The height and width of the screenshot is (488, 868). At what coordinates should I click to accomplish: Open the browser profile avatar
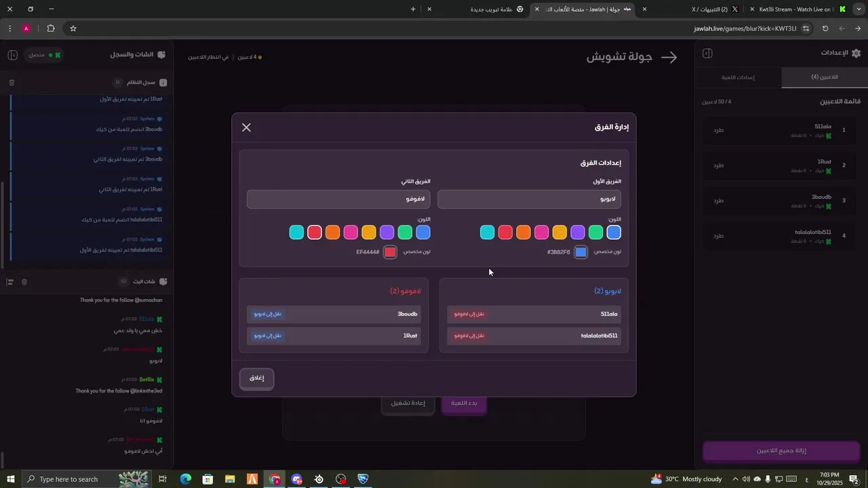pos(26,28)
